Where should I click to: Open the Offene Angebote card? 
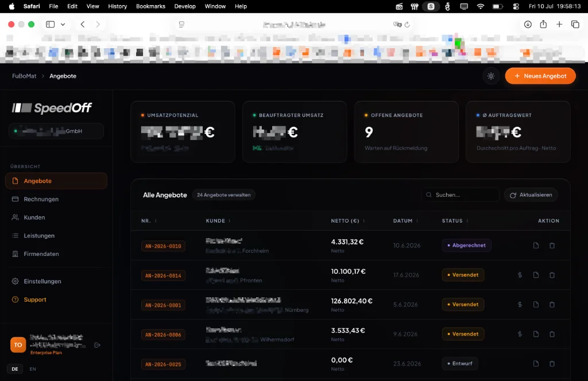[406, 132]
